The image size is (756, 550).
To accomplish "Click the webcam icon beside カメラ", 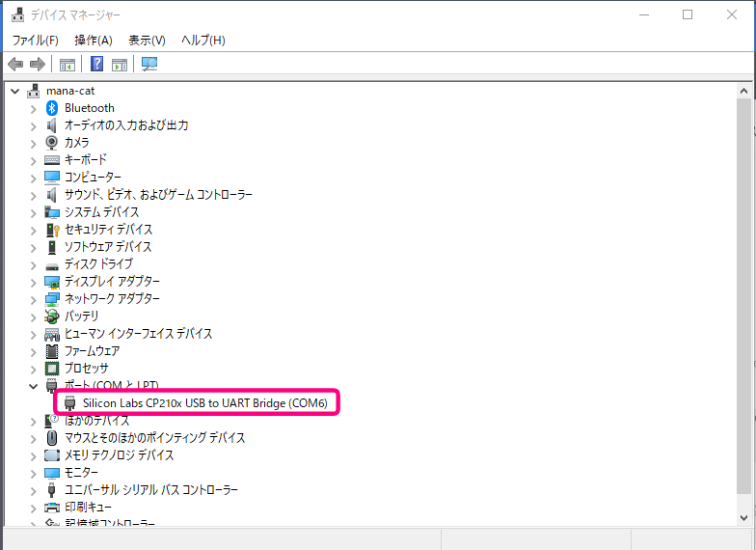I will (x=52, y=143).
